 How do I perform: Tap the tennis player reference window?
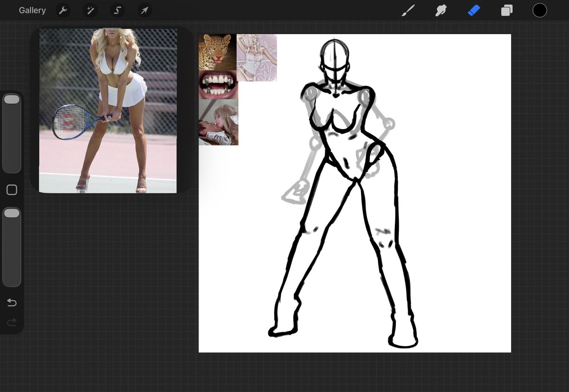click(x=108, y=110)
